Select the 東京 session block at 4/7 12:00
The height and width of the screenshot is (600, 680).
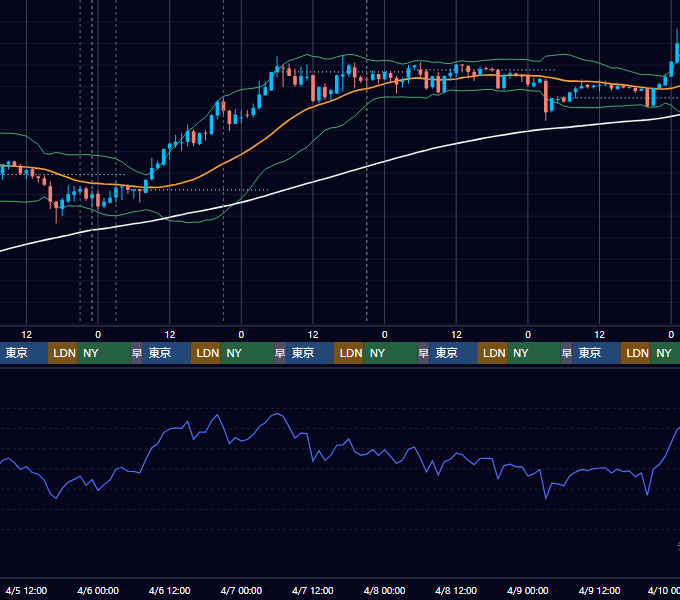tap(310, 353)
